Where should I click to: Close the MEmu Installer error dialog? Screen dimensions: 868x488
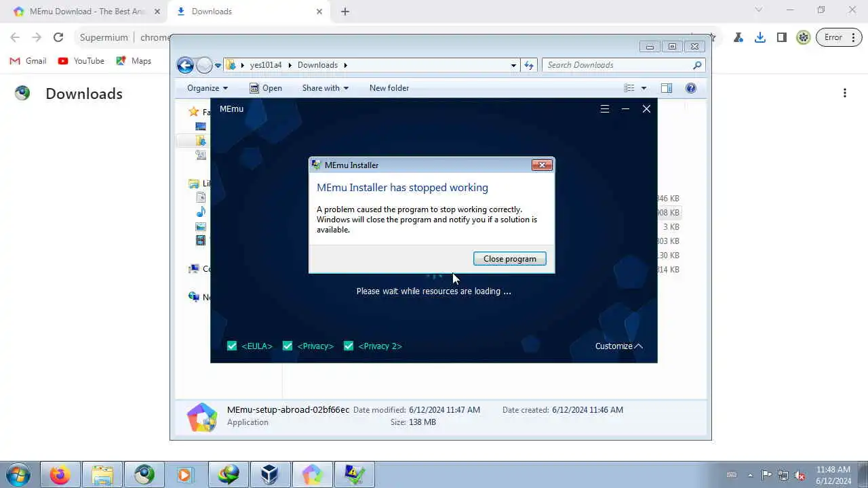click(x=542, y=165)
